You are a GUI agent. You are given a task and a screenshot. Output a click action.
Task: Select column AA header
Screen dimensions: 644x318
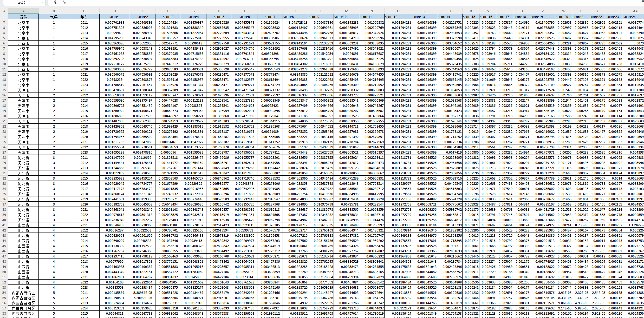tap(635, 11)
